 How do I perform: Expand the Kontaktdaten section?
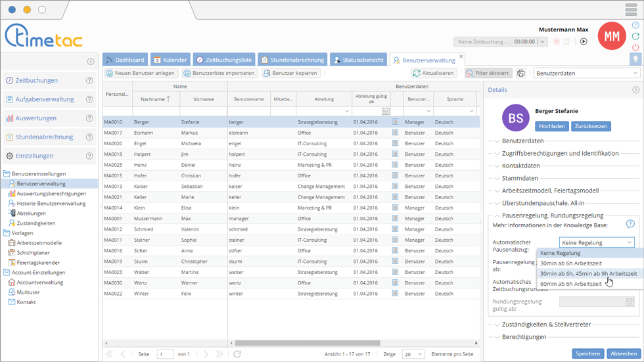[521, 166]
